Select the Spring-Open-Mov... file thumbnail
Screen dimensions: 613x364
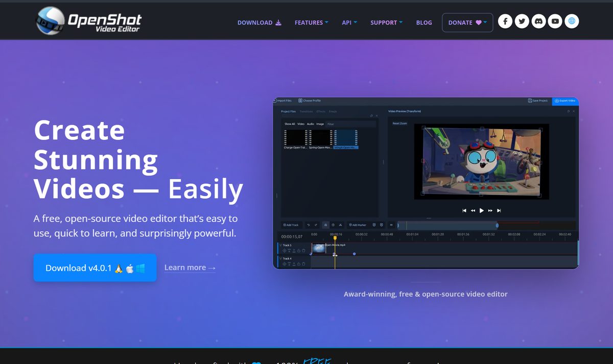pyautogui.click(x=320, y=139)
